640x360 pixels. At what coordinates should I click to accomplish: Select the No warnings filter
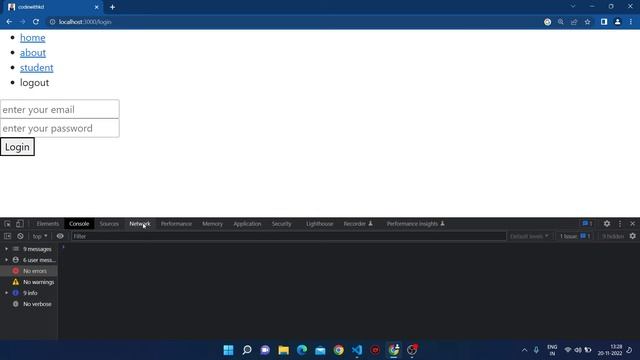pos(29,282)
